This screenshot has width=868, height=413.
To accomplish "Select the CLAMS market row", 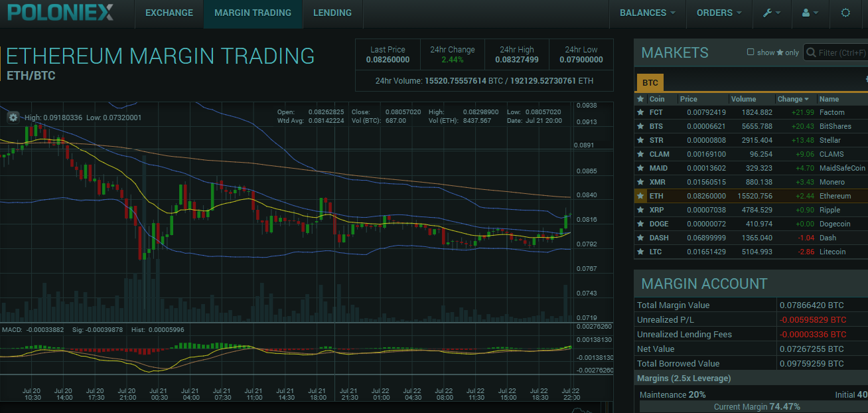I will (751, 154).
